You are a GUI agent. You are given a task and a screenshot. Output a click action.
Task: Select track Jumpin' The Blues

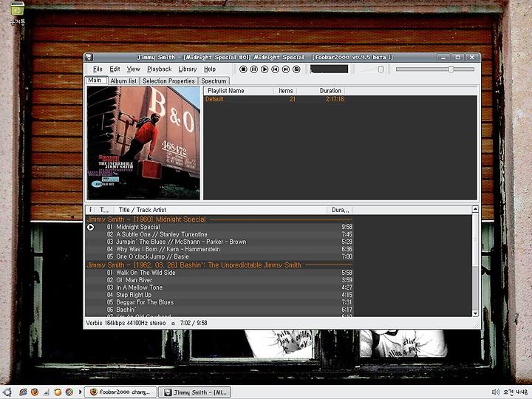coord(219,242)
